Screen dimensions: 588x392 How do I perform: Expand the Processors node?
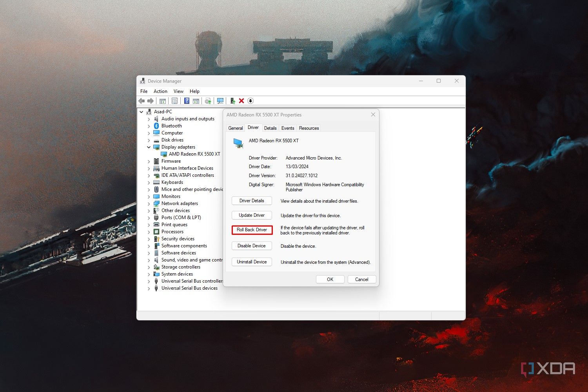149,232
